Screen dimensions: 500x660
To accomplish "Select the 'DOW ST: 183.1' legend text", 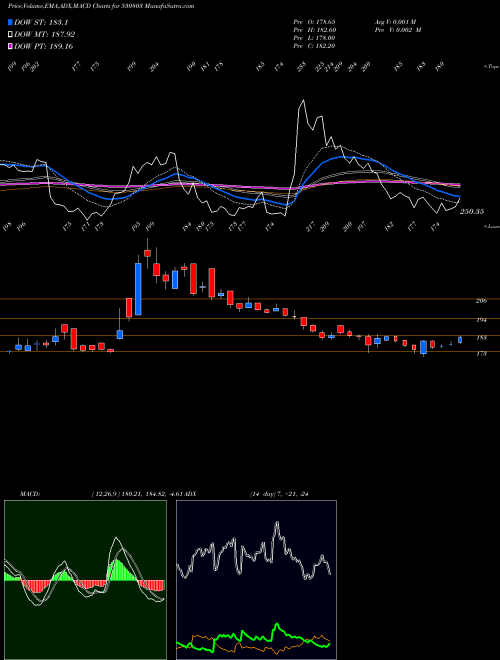I will click(x=41, y=22).
